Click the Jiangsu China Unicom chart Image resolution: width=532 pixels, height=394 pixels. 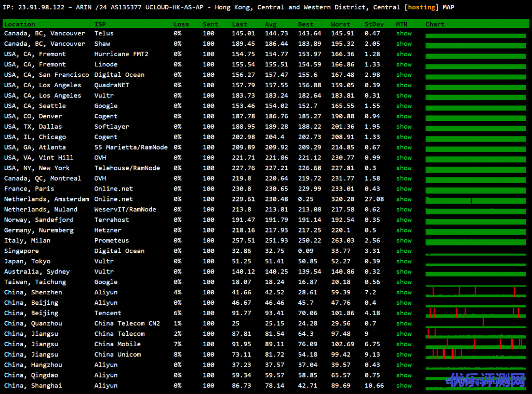click(476, 355)
